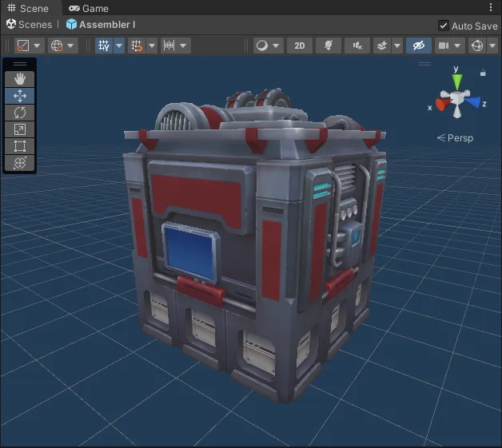Toggle the Auto Save checkbox
Screen dimensions: 502x448
point(444,26)
